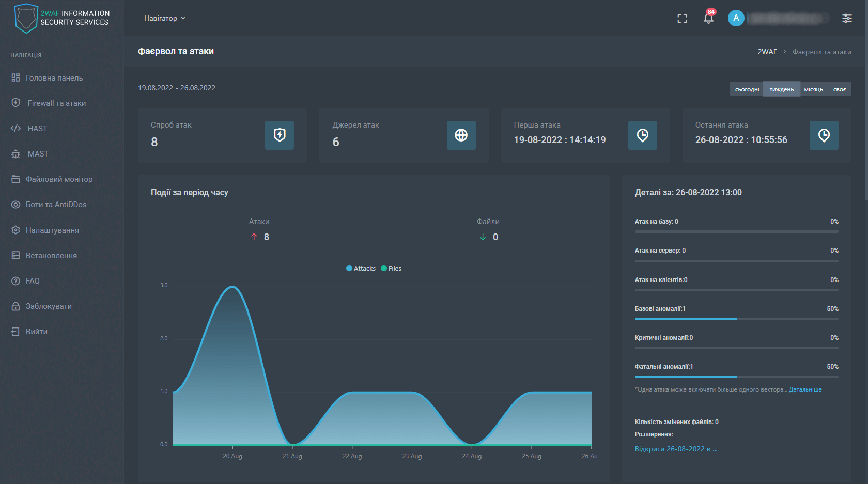The height and width of the screenshot is (484, 868).
Task: Open the своє date range selector
Action: click(839, 89)
